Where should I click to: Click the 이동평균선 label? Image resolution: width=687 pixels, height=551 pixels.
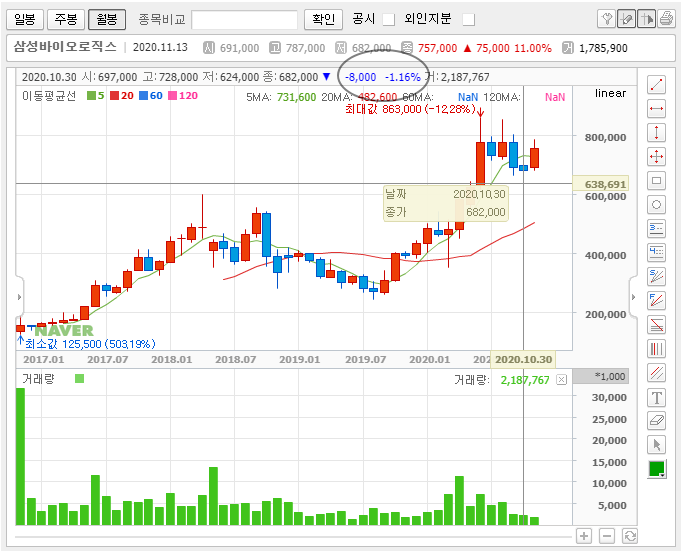[49, 95]
